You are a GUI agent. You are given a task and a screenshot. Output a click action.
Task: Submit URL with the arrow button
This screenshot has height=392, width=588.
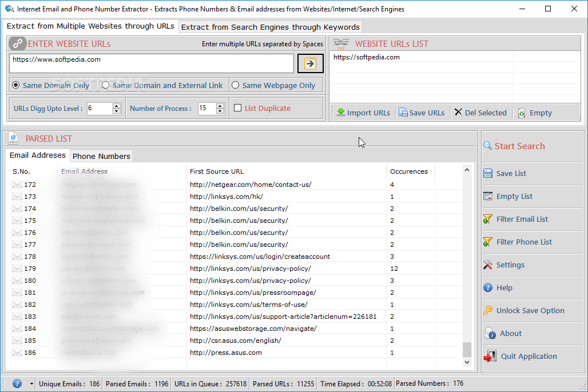310,63
